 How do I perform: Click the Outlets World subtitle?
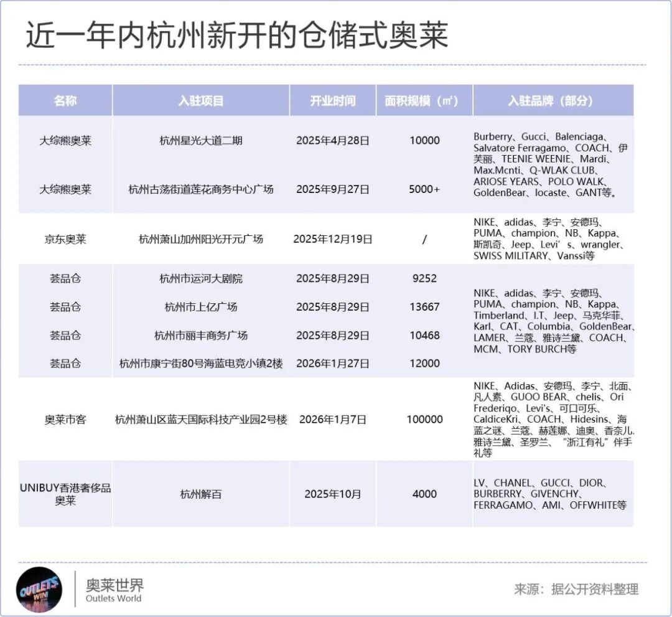(x=114, y=598)
